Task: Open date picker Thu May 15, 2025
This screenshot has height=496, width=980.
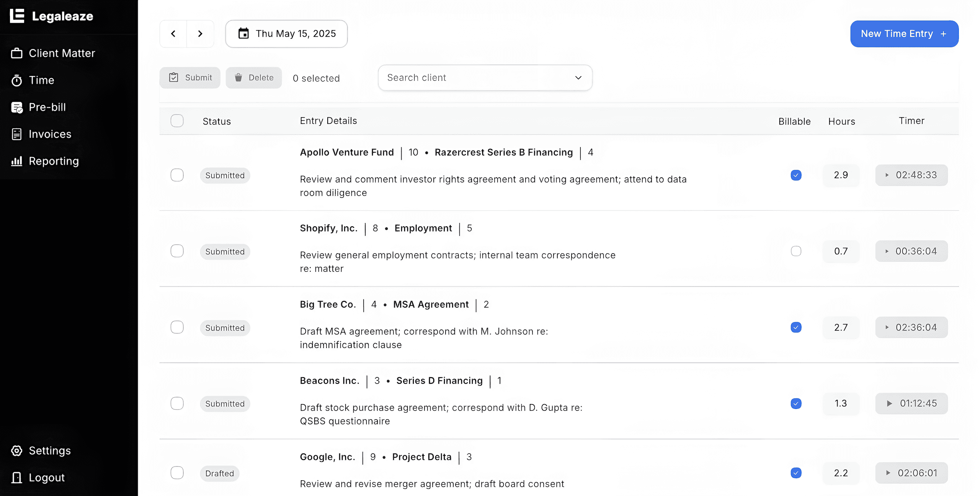Action: 286,34
